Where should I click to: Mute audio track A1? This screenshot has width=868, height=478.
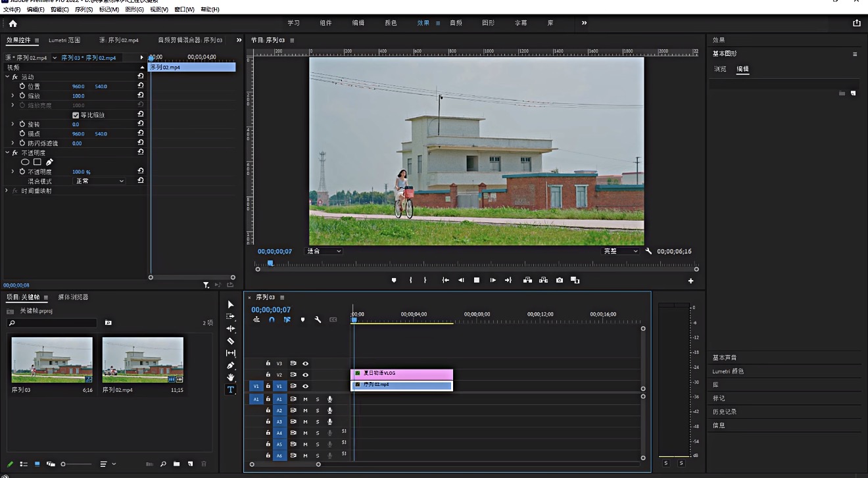point(305,399)
